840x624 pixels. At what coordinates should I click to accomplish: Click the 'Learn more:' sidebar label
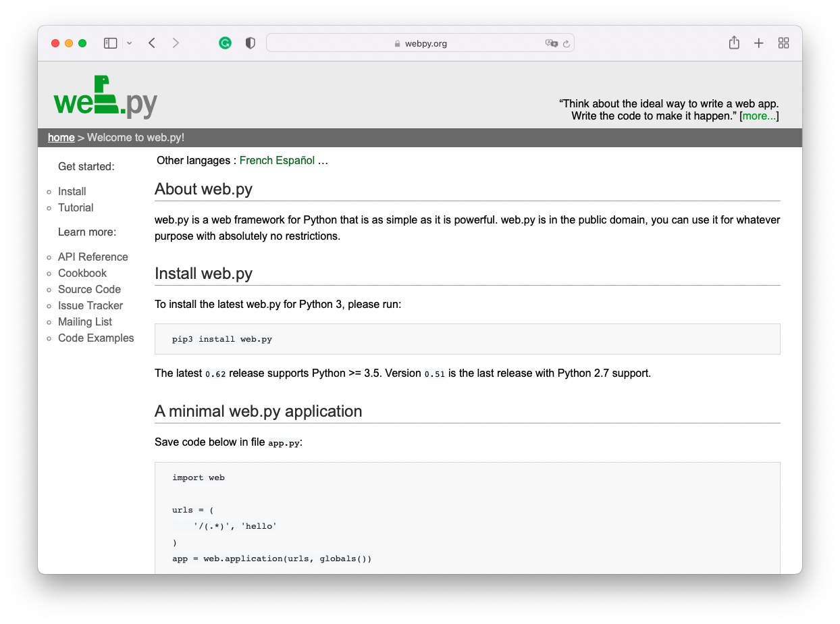point(87,232)
